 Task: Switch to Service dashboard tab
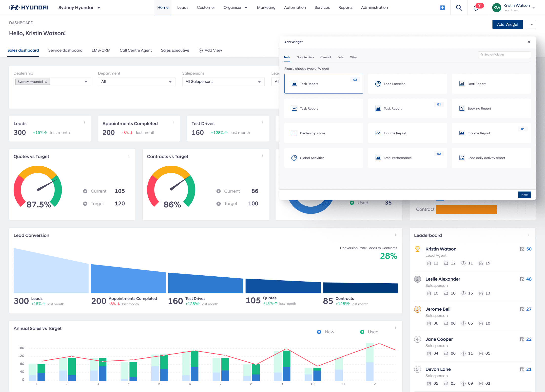coord(65,50)
